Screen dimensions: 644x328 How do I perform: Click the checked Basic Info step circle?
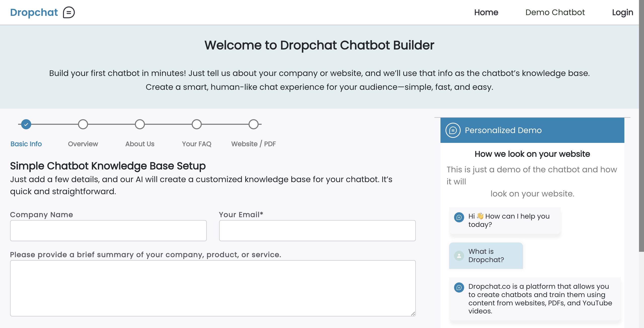(26, 124)
